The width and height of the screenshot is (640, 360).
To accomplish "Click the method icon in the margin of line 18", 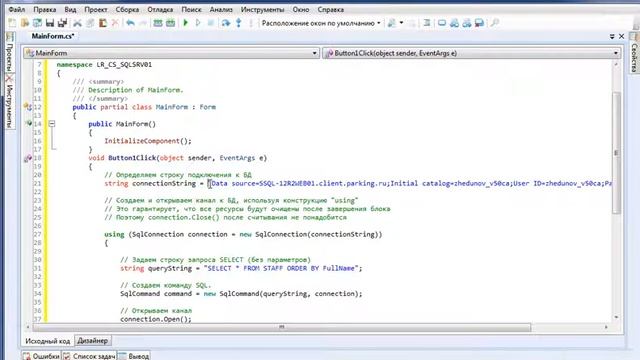I will pos(28,158).
